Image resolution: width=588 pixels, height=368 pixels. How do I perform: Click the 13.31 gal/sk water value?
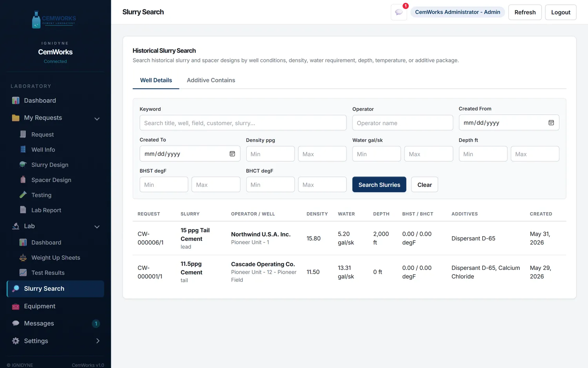click(x=346, y=272)
